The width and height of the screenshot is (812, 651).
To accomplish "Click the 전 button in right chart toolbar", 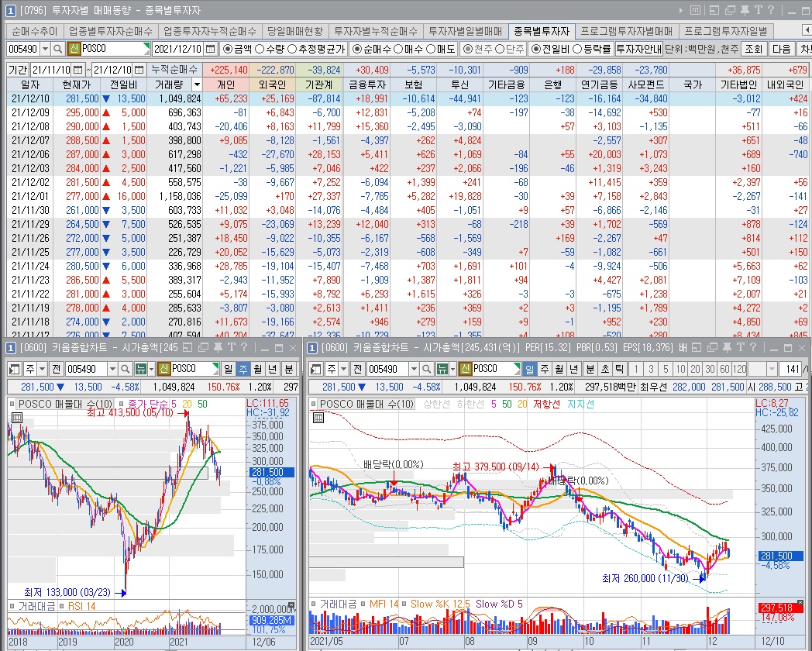I will coord(357,369).
